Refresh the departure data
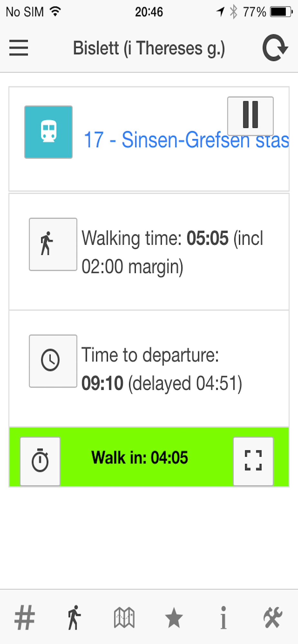Screen dimensions: 298x644 [275, 48]
